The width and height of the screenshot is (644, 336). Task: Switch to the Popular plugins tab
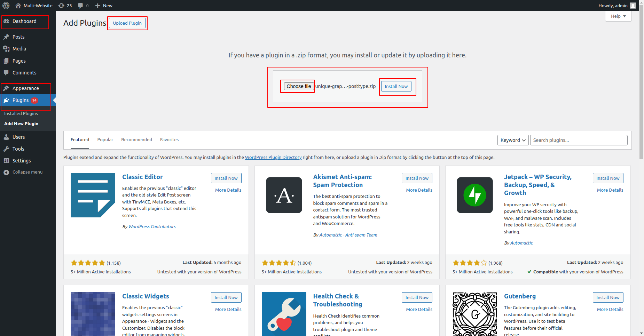pos(105,140)
